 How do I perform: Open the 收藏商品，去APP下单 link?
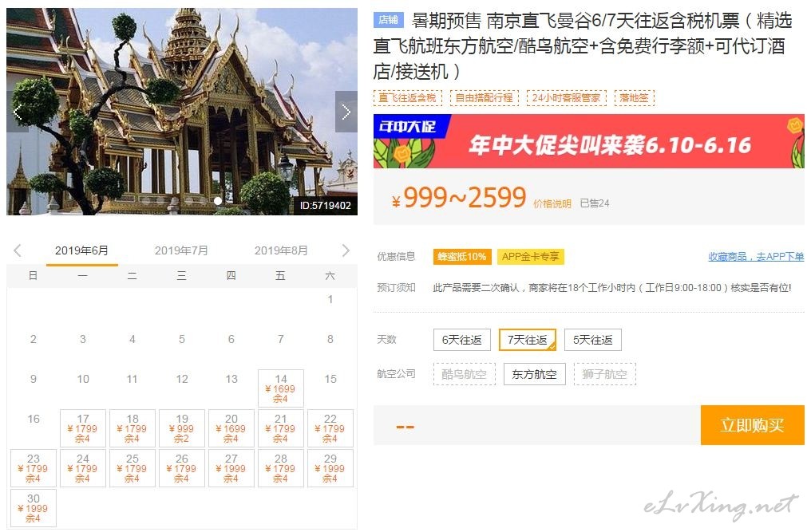pos(756,257)
